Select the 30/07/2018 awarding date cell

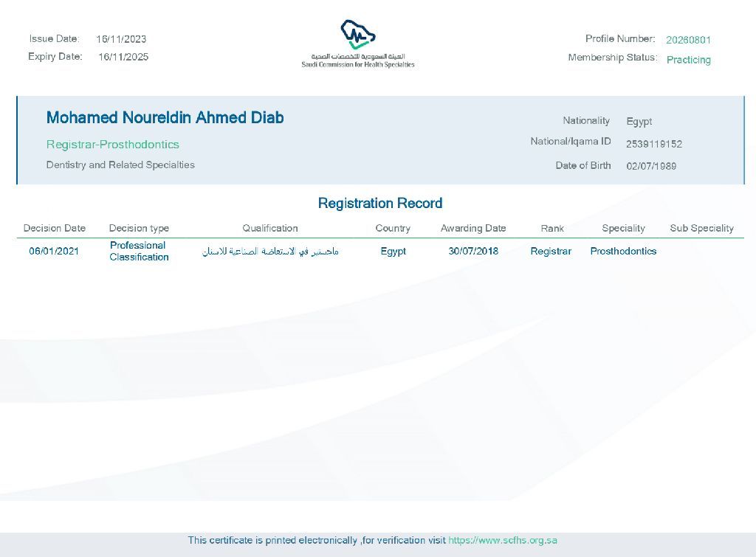(x=473, y=251)
